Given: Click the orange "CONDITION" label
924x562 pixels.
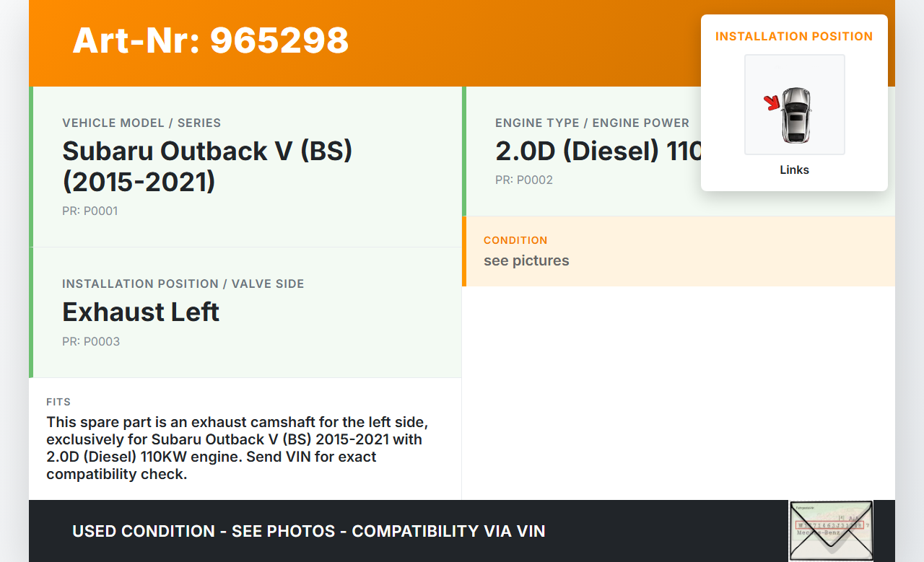Looking at the screenshot, I should coord(515,240).
